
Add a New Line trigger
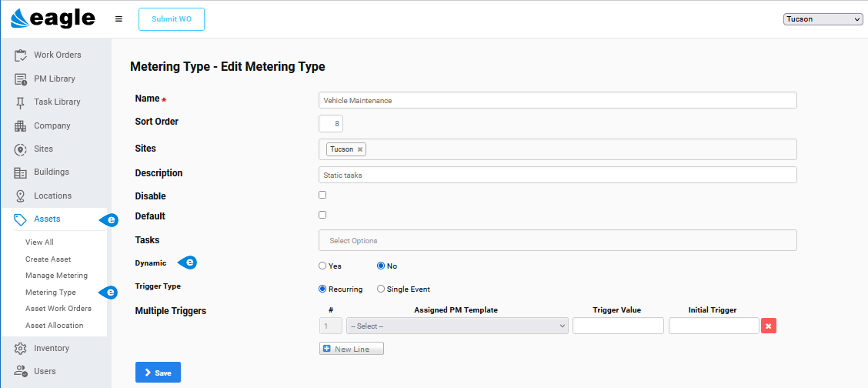352,349
